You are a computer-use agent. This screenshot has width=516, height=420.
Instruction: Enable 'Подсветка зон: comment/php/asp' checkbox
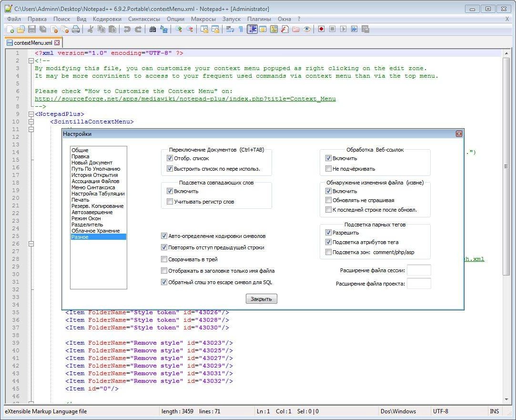(x=328, y=252)
